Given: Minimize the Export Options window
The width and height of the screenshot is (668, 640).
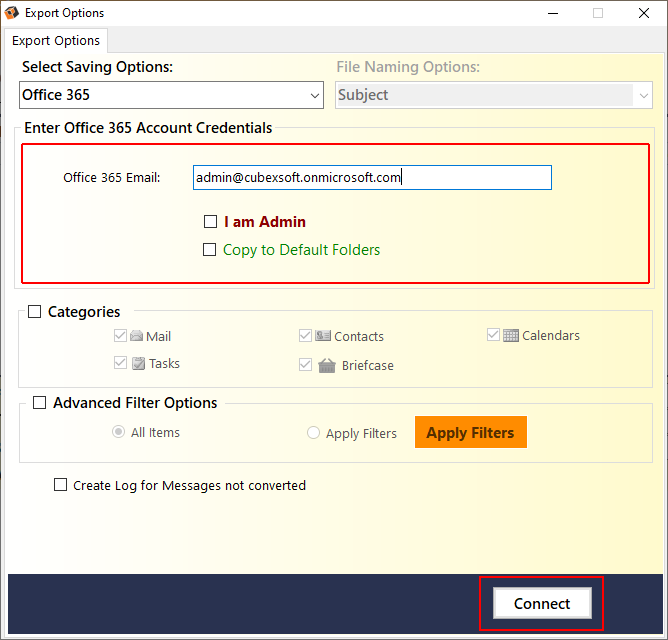Looking at the screenshot, I should [553, 13].
